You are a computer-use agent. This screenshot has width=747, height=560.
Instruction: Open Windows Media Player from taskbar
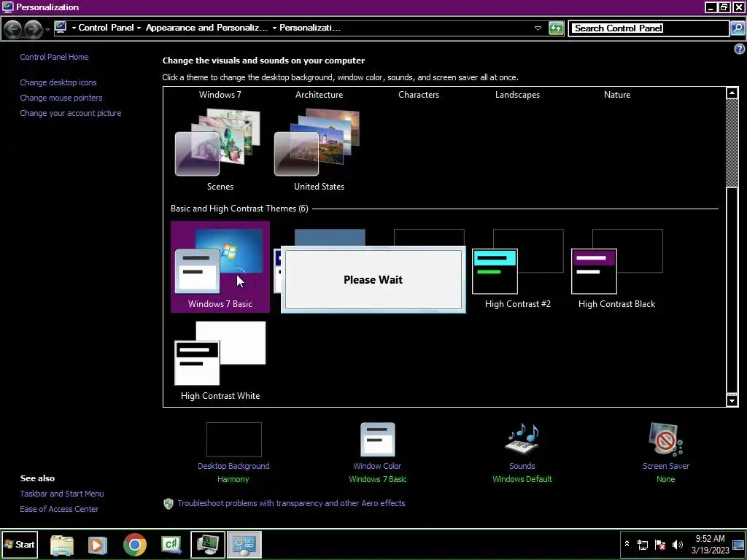point(98,545)
